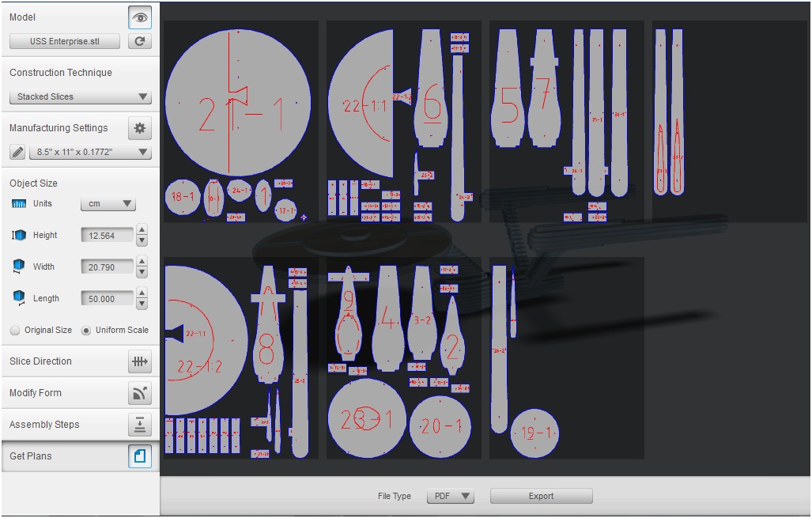
Task: Select slice part numbered 6
Action: pos(432,88)
